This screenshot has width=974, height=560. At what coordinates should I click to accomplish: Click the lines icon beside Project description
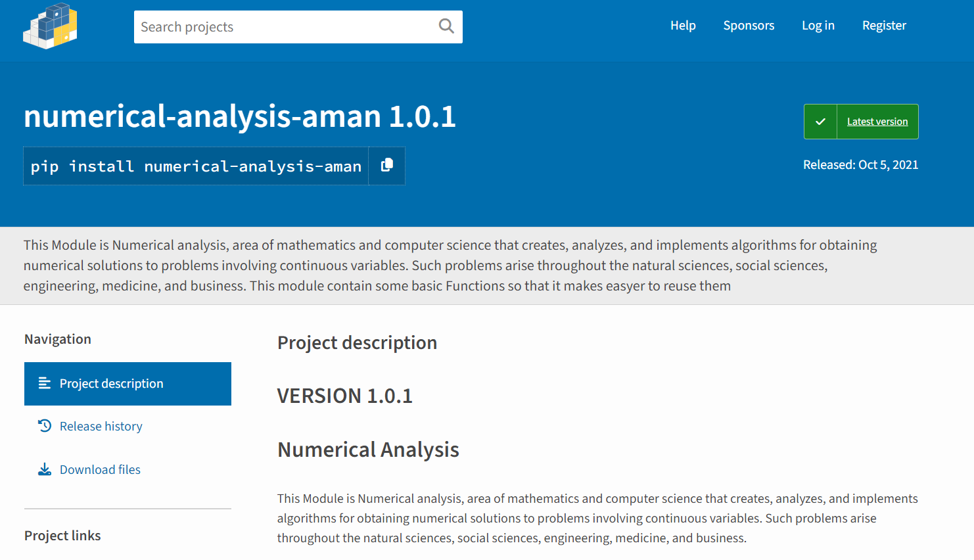(x=45, y=383)
